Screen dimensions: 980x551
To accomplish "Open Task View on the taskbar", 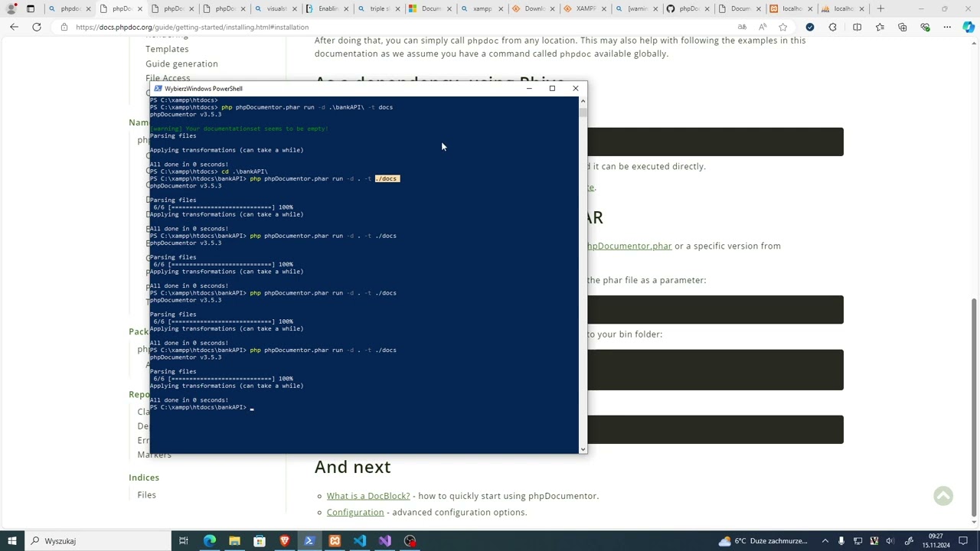I will [x=184, y=541].
